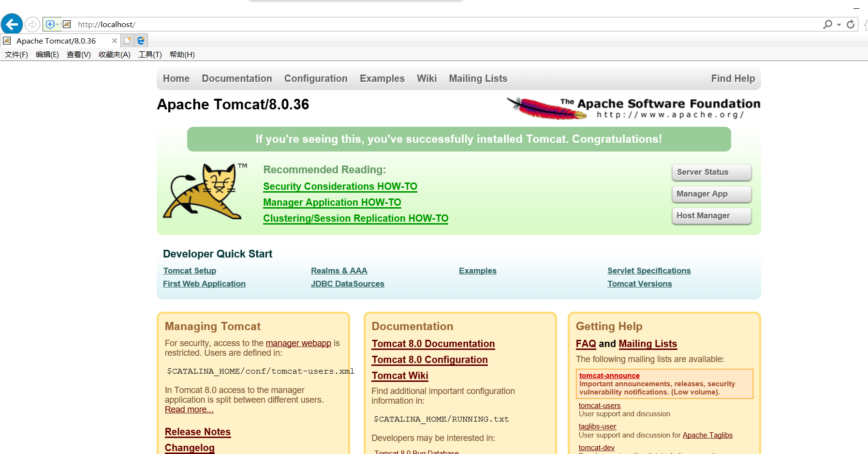Open the taglibs-user mailing list link

598,426
